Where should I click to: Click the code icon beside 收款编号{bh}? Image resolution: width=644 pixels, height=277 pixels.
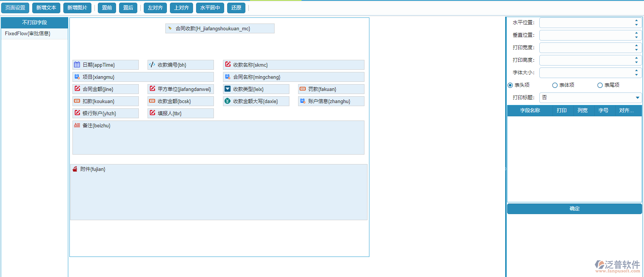click(152, 65)
